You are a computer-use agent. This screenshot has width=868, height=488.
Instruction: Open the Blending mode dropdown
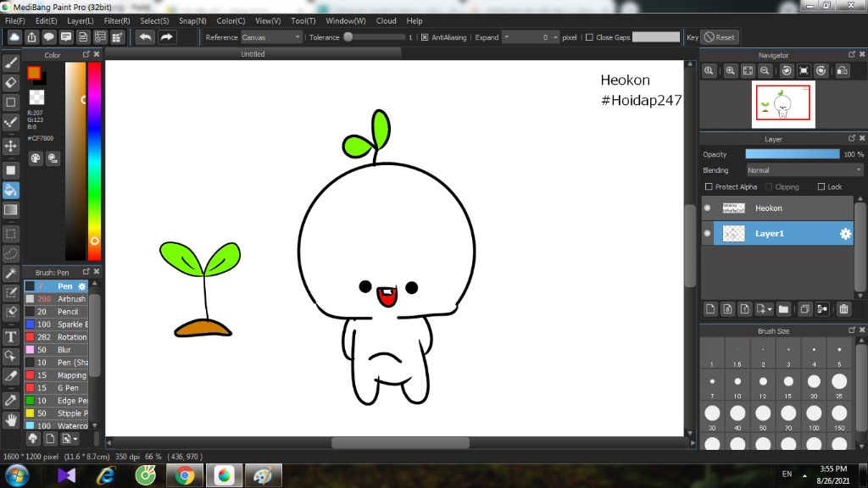point(804,170)
